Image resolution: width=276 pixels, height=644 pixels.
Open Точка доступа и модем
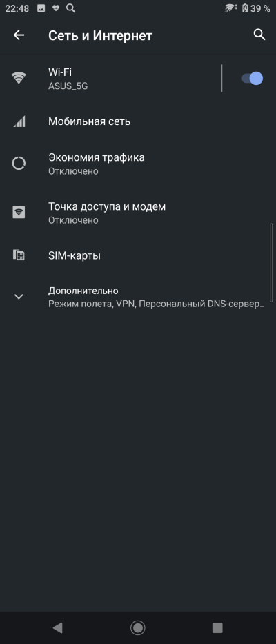tap(138, 213)
